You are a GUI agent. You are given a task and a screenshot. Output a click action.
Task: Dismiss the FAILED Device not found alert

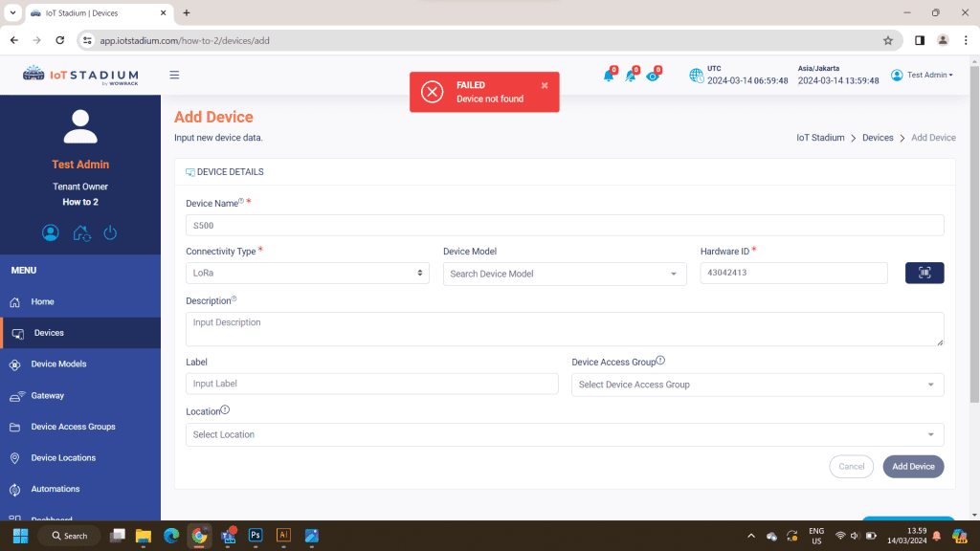545,85
